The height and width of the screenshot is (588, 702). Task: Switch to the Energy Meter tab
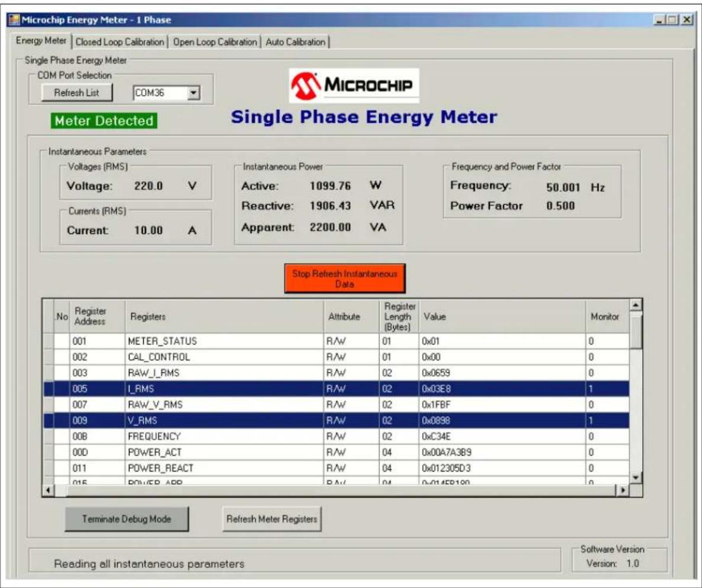tap(41, 41)
